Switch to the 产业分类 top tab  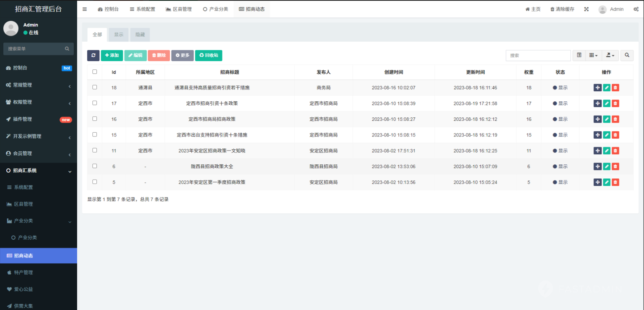click(215, 9)
